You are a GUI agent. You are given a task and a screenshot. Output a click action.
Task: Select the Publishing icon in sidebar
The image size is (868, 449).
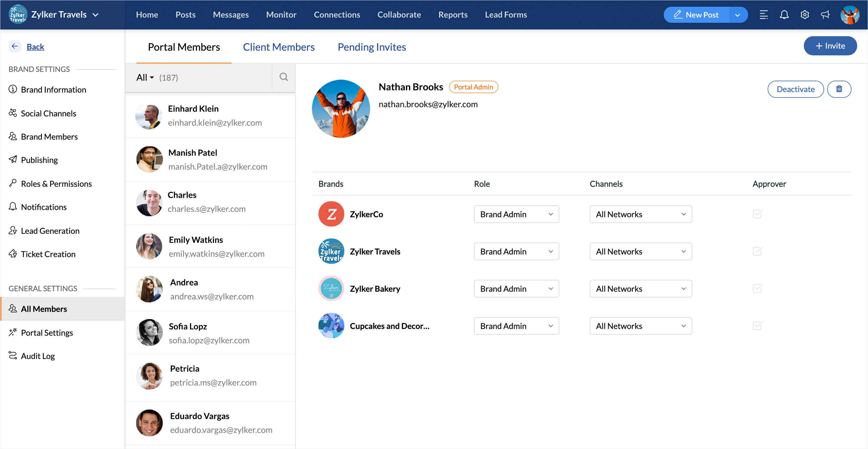click(x=13, y=160)
